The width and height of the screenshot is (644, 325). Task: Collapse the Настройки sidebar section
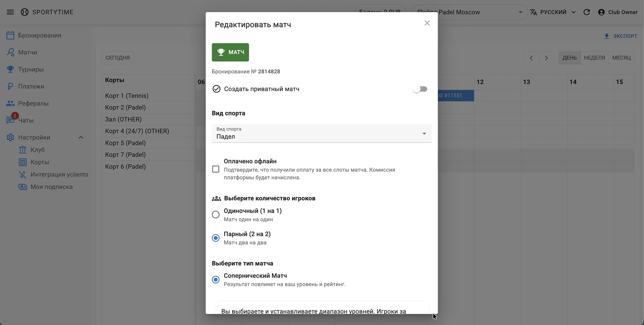(x=81, y=138)
